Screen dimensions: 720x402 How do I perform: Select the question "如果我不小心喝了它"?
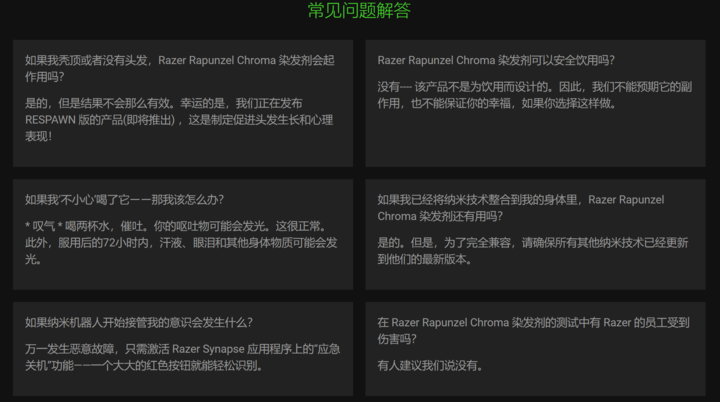pyautogui.click(x=124, y=199)
